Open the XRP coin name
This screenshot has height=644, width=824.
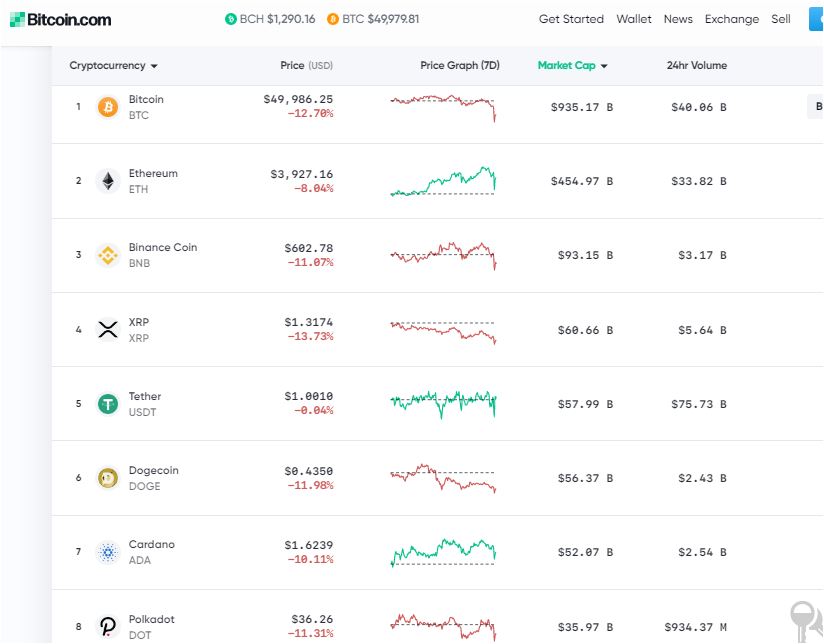139,330
